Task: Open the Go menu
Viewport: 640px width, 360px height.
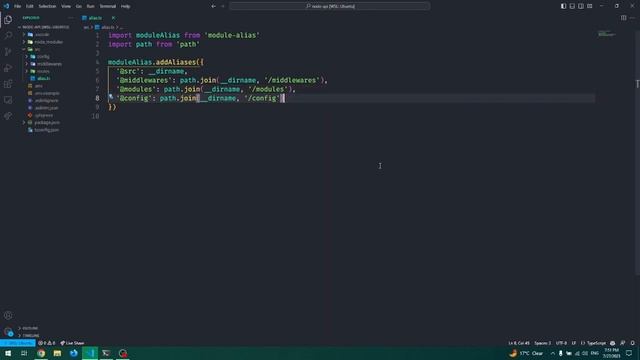Action: 78,6
